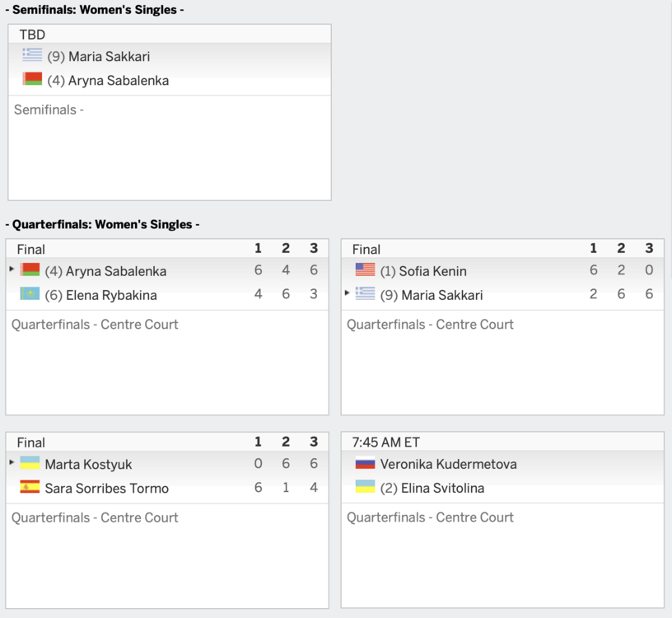The height and width of the screenshot is (618, 672).
Task: Click the Spanish flag next to Sara Sorribes Tormo
Action: click(30, 487)
